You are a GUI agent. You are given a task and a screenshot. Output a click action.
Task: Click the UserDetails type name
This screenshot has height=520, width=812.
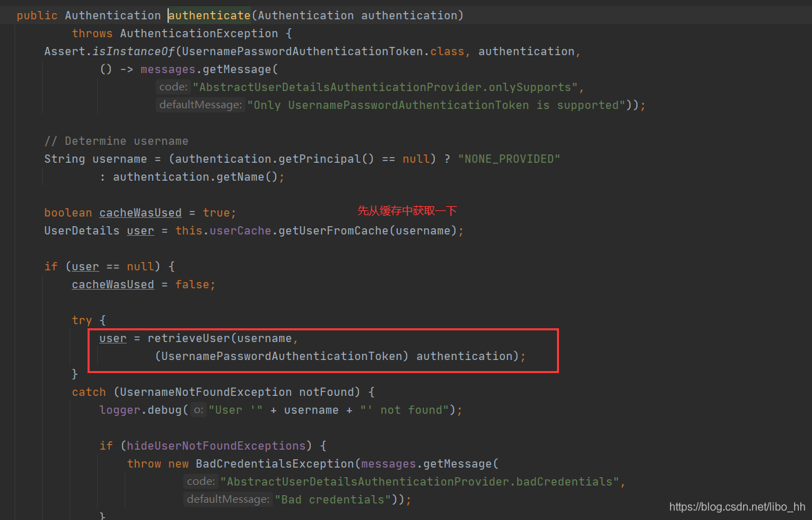[x=82, y=231]
